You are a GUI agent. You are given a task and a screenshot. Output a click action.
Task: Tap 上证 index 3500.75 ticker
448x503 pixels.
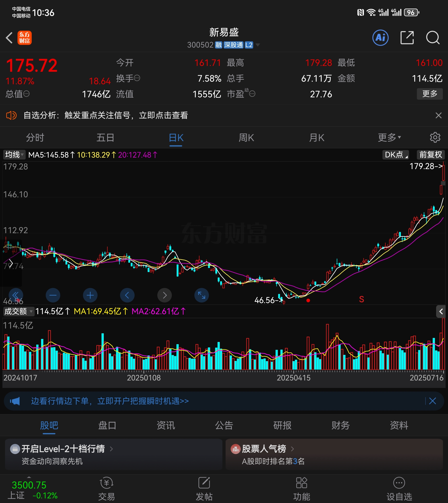(32, 490)
